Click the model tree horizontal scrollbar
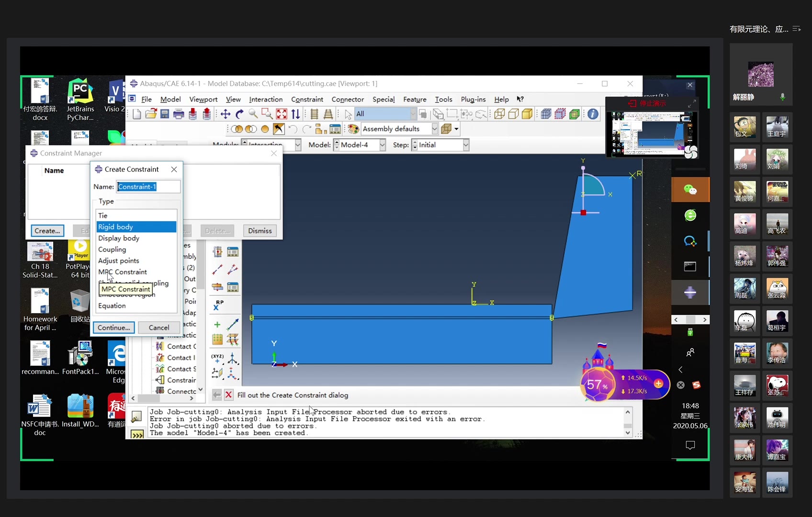 [162, 398]
